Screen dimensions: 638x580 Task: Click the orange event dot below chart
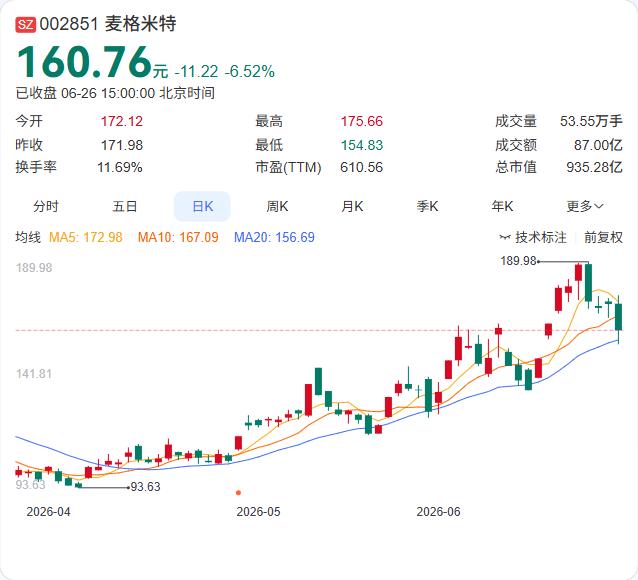pyautogui.click(x=238, y=493)
